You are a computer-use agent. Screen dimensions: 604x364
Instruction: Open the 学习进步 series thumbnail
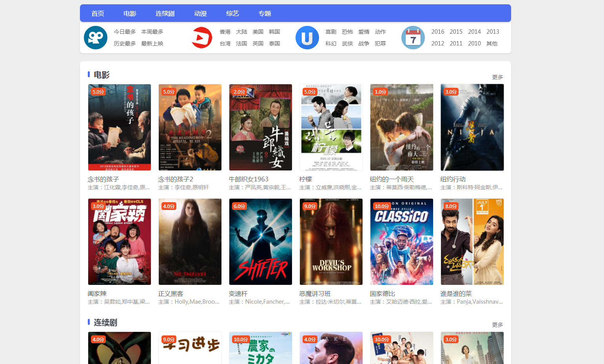click(190, 348)
